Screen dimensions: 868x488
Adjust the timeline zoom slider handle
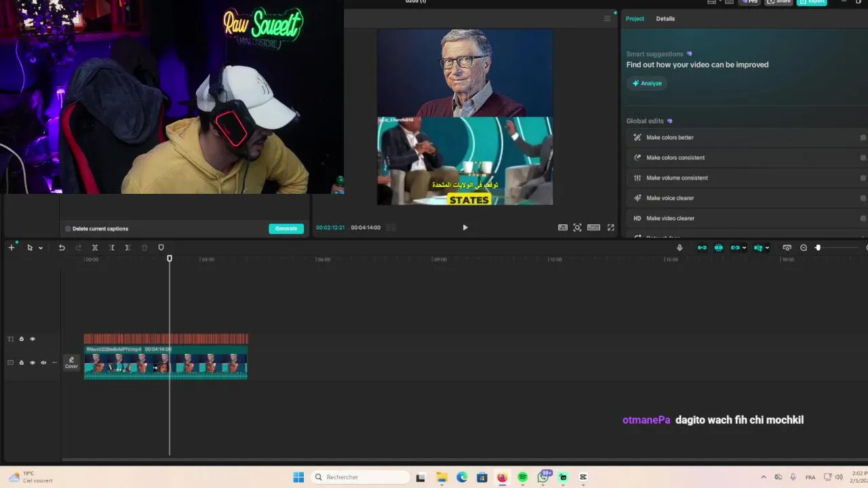pos(818,248)
